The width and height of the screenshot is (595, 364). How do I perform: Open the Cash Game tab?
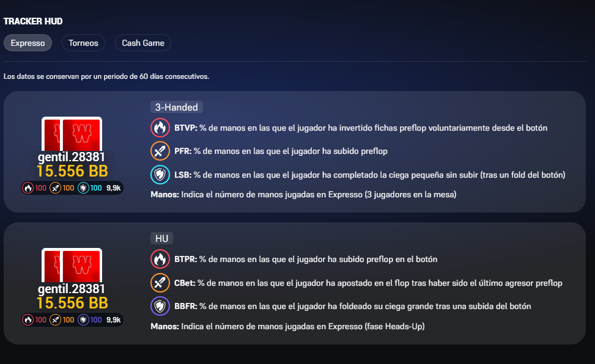click(142, 43)
